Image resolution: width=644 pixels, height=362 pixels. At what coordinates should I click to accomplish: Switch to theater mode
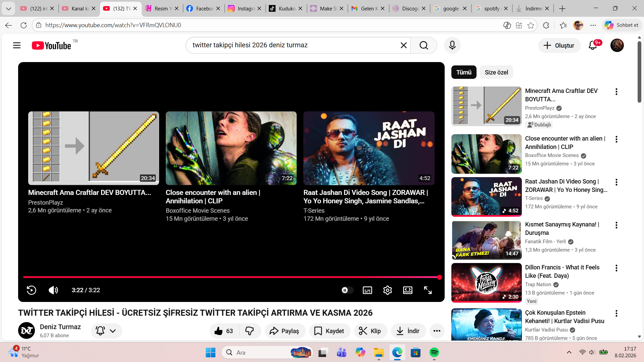click(408, 290)
